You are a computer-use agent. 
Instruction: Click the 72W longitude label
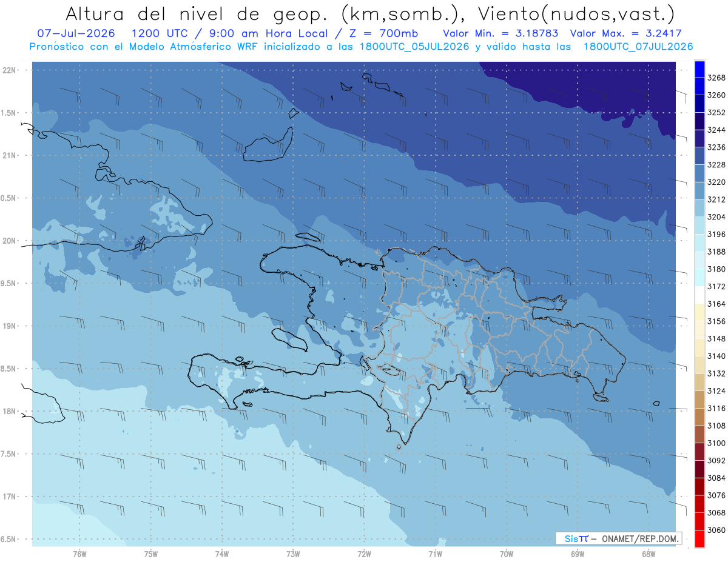364,554
